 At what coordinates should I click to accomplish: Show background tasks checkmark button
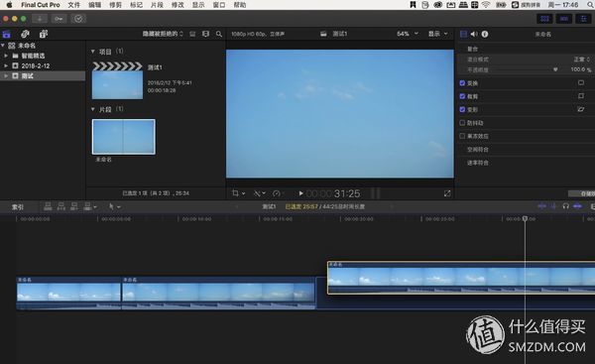pyautogui.click(x=78, y=19)
